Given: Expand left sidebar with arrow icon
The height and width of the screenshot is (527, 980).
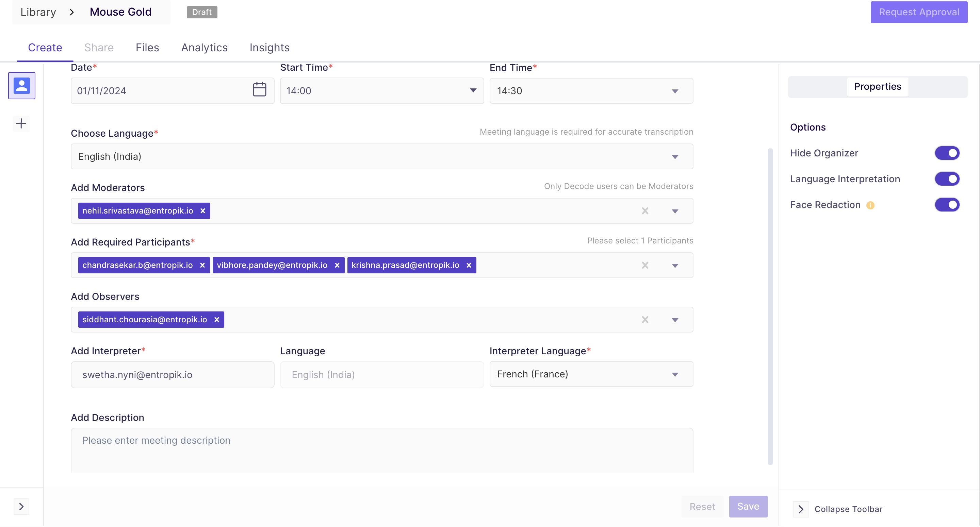Looking at the screenshot, I should point(21,507).
